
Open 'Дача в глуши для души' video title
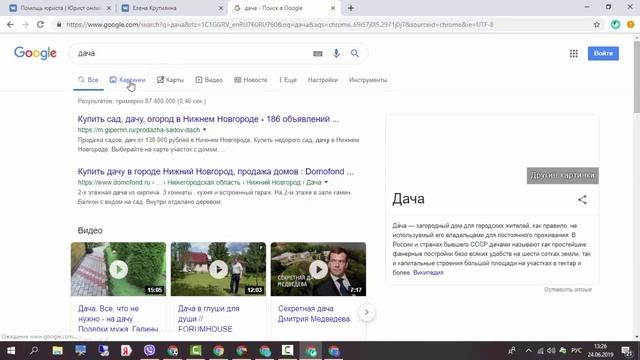click(x=209, y=319)
